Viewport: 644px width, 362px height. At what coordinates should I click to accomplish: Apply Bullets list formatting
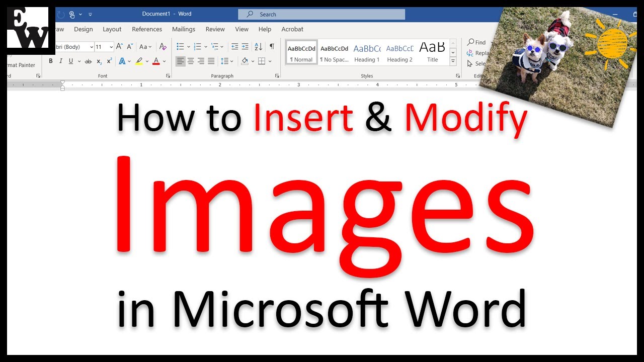(181, 46)
